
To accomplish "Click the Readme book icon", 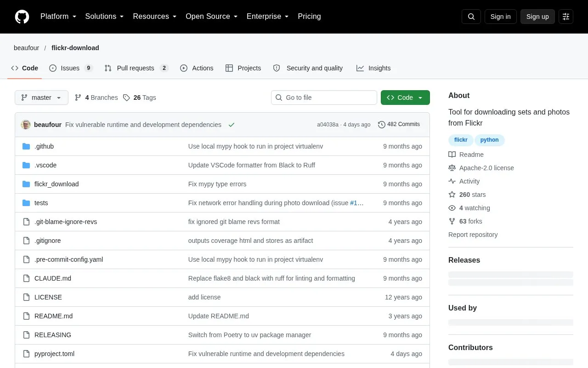I will (x=452, y=155).
